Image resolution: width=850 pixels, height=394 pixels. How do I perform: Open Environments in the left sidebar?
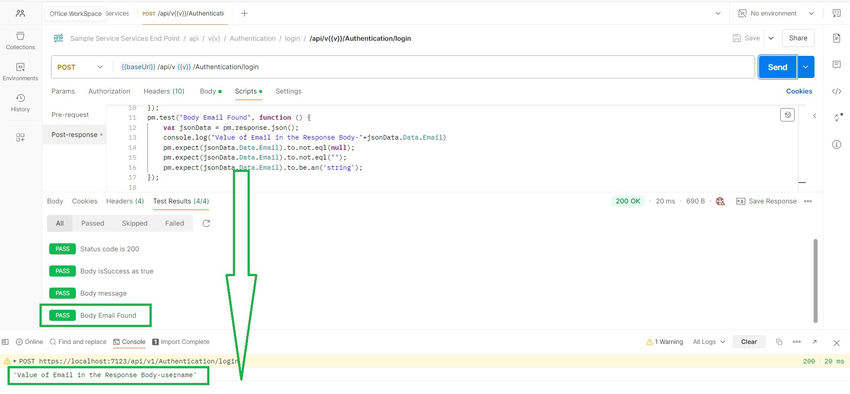click(20, 72)
